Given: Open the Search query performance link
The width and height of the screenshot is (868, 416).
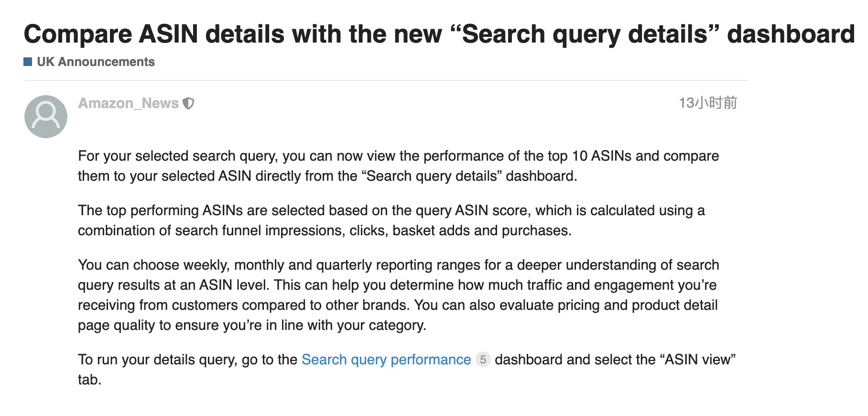Looking at the screenshot, I should pos(386,360).
